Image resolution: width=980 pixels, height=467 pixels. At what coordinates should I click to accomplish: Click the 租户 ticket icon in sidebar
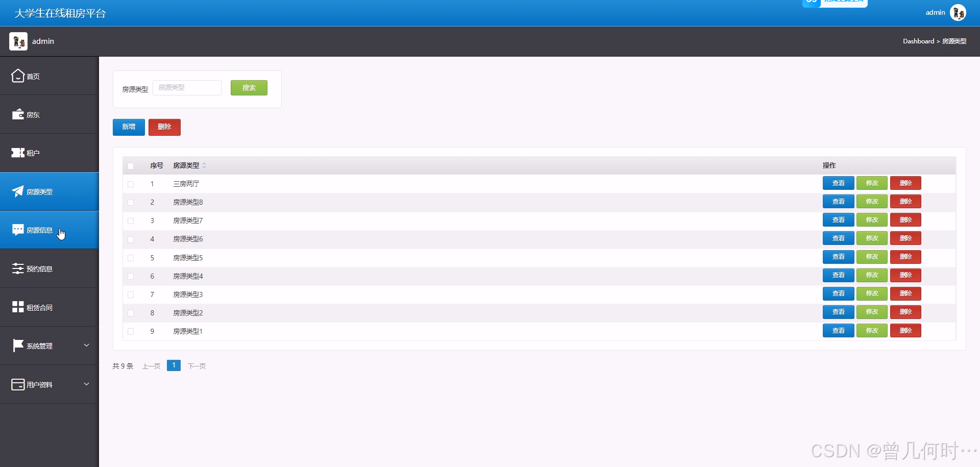[18, 153]
